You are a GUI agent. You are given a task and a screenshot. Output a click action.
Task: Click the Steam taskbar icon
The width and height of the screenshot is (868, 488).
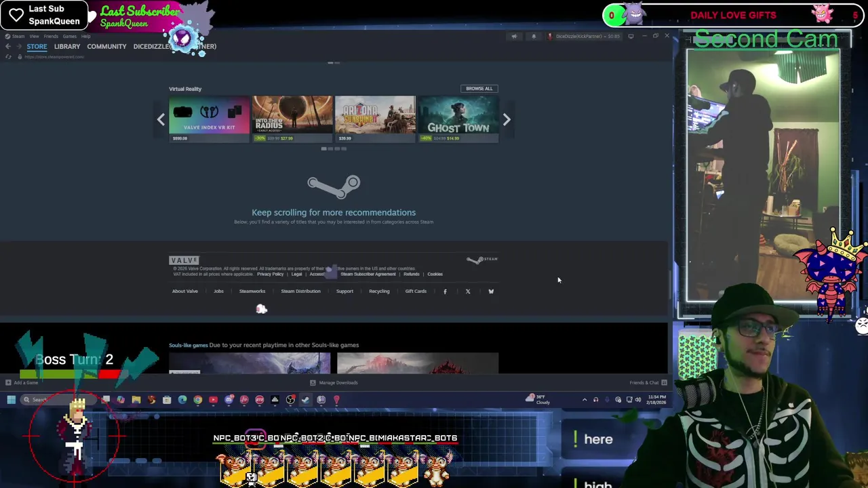pos(306,400)
